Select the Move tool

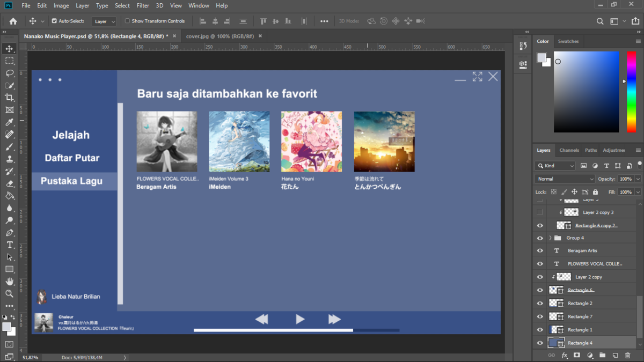(x=9, y=49)
